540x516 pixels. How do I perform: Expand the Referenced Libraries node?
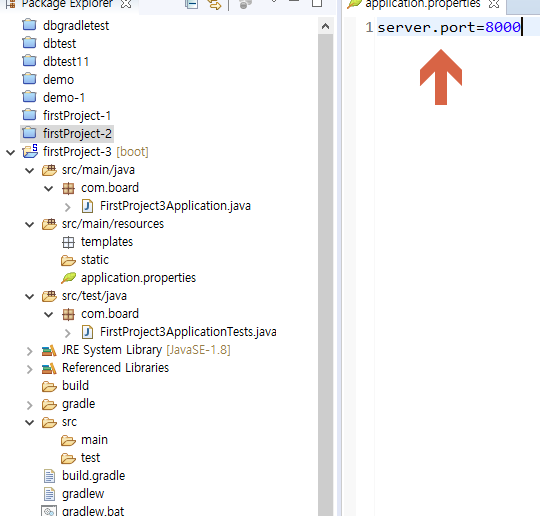click(30, 369)
